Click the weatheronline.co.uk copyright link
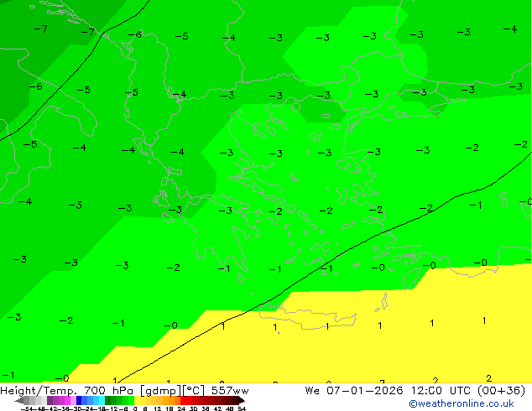This screenshot has width=532, height=411. [x=461, y=403]
